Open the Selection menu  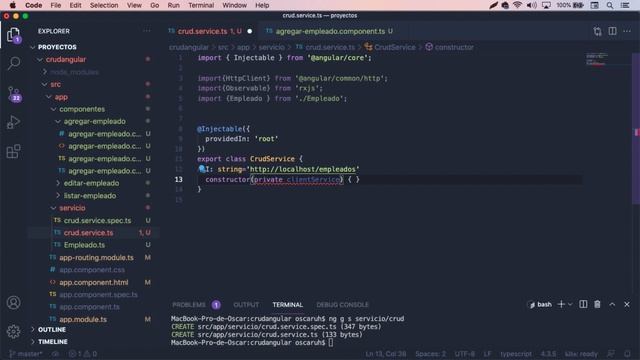(x=104, y=5)
